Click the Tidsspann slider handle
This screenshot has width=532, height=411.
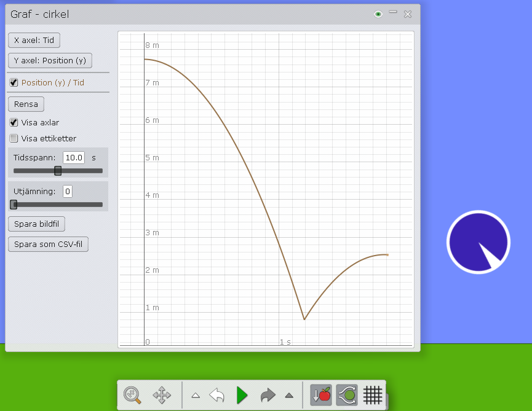(x=58, y=171)
